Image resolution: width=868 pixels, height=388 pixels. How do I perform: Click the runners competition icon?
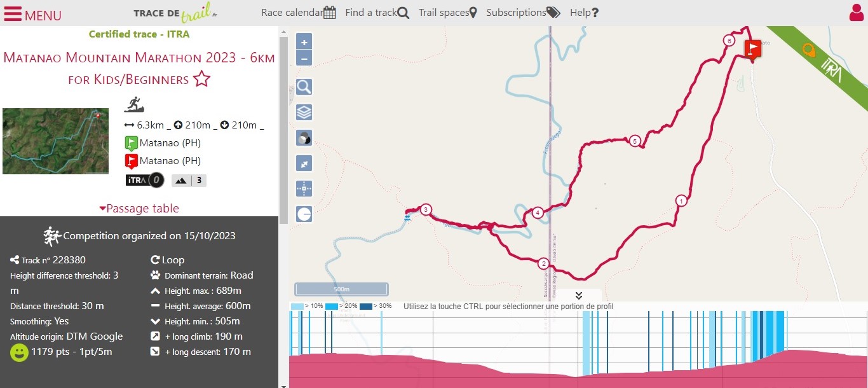pyautogui.click(x=51, y=236)
